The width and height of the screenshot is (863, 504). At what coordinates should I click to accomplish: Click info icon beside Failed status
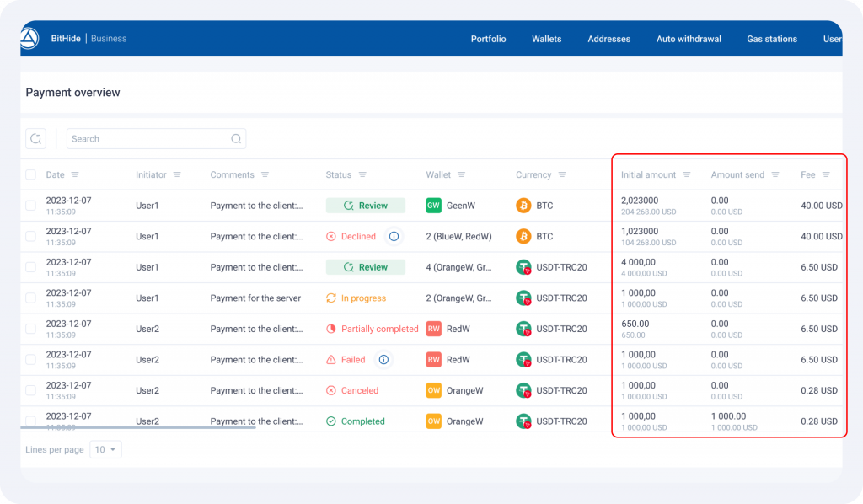pyautogui.click(x=383, y=360)
